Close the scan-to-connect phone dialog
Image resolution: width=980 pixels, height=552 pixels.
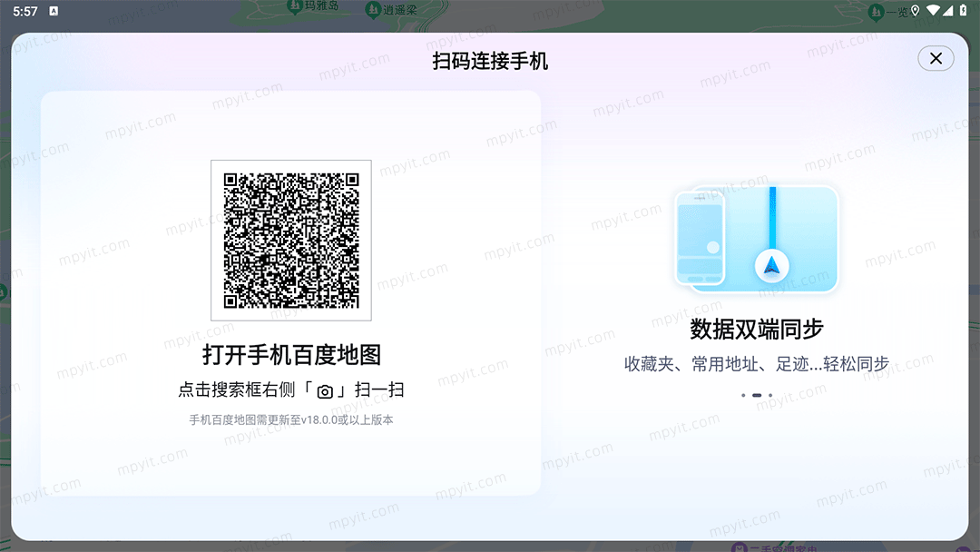coord(935,59)
